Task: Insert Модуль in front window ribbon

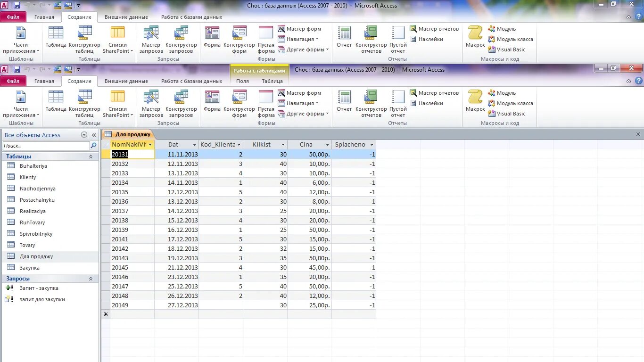Action: pyautogui.click(x=502, y=93)
